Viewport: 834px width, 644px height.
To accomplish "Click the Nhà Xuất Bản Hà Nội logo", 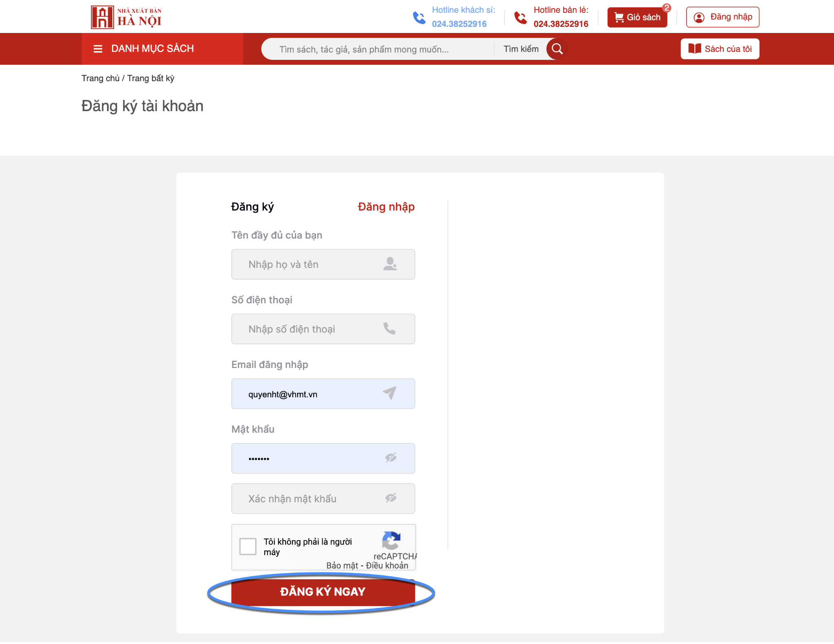I will coord(126,17).
